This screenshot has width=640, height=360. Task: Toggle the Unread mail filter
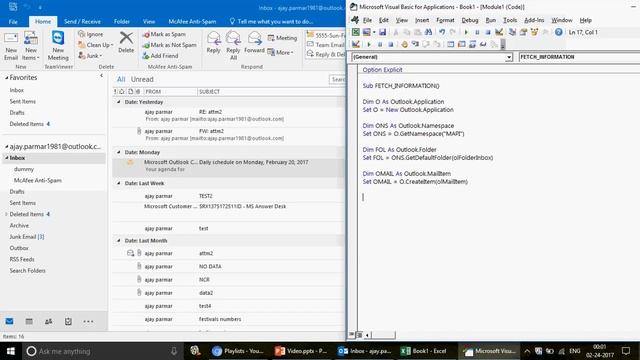(142, 79)
